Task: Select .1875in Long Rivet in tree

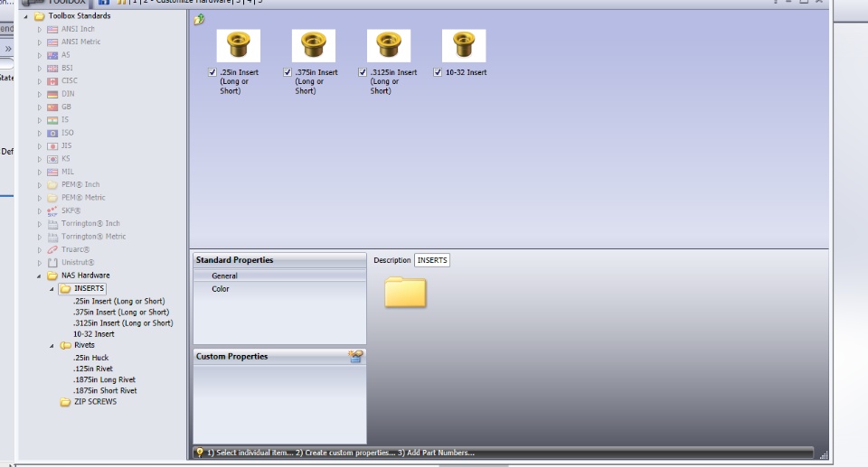Action: (104, 379)
